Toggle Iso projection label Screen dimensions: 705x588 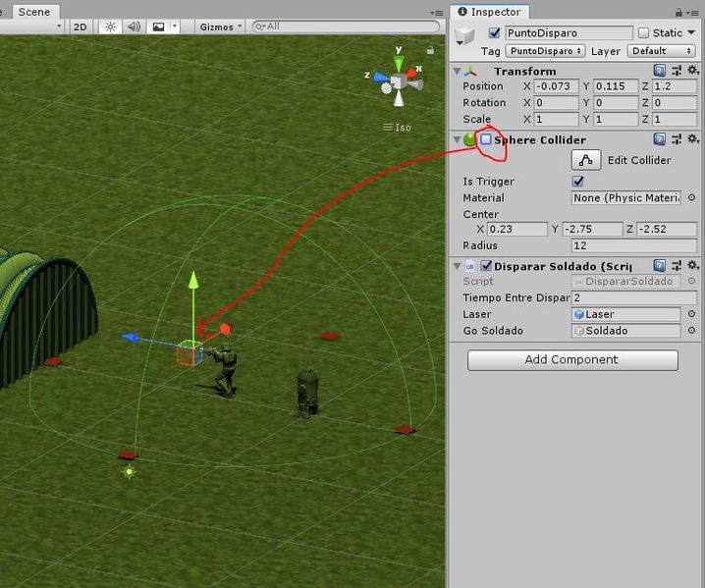397,128
